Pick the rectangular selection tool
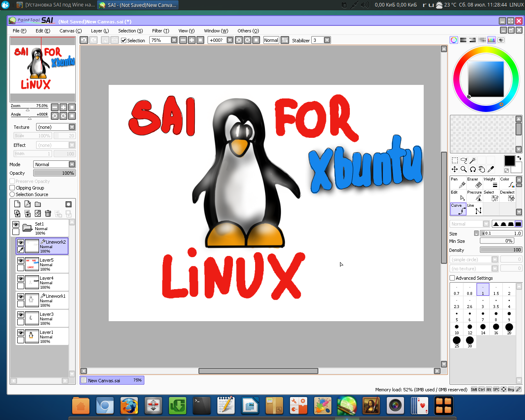 pos(454,160)
